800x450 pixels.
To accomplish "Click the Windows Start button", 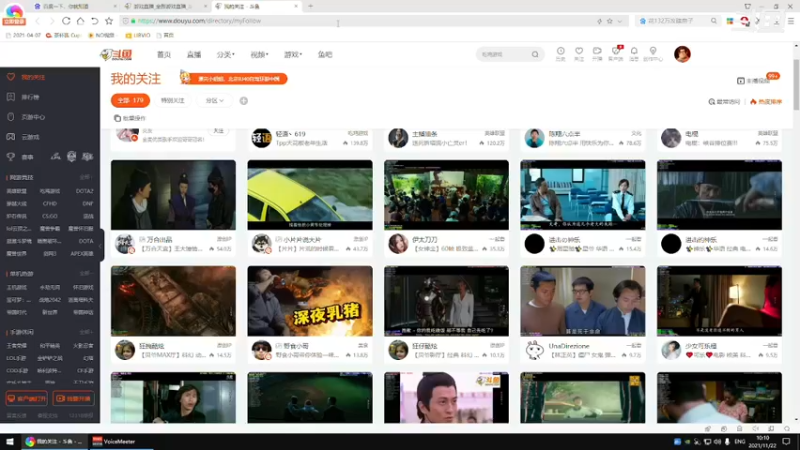I will coord(10,441).
